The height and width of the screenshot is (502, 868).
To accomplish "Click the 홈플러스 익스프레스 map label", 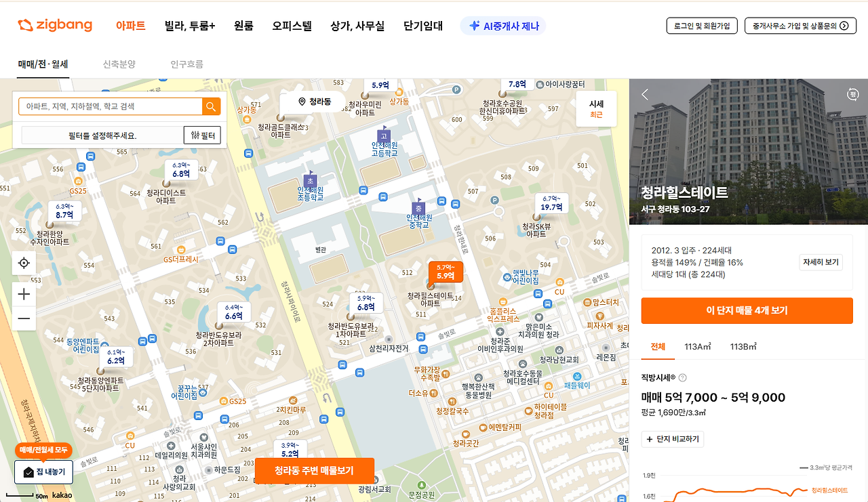I will point(503,314).
